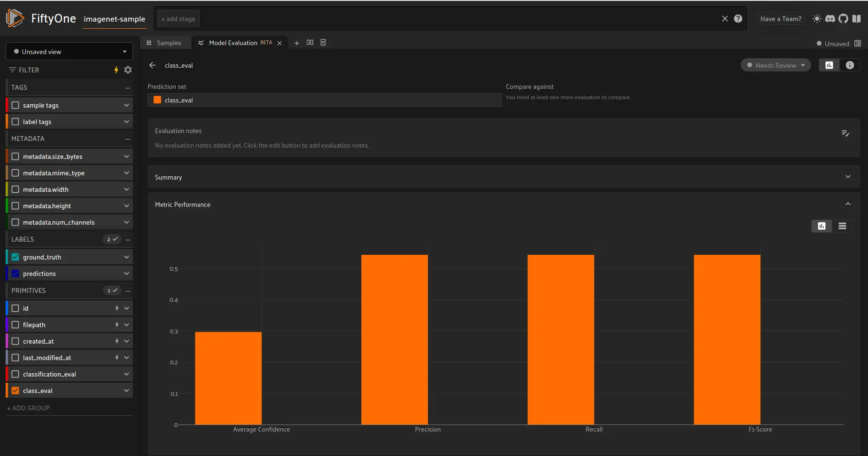Expand the metadata.num_channels filter
The width and height of the screenshot is (868, 456).
click(x=126, y=222)
